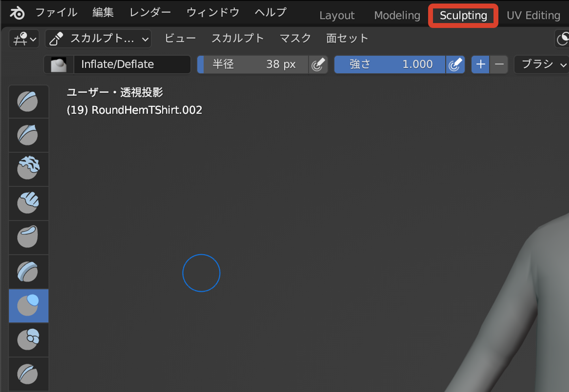Open the ビュー menu in viewport header
This screenshot has height=392, width=569.
pos(180,38)
